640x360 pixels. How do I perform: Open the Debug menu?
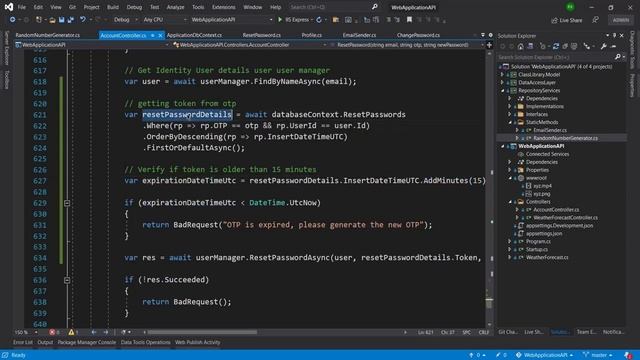(134, 7)
